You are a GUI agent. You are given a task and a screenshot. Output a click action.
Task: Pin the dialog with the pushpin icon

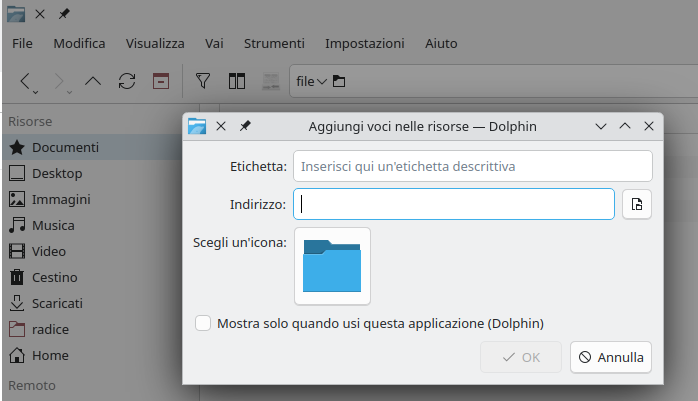(x=245, y=126)
